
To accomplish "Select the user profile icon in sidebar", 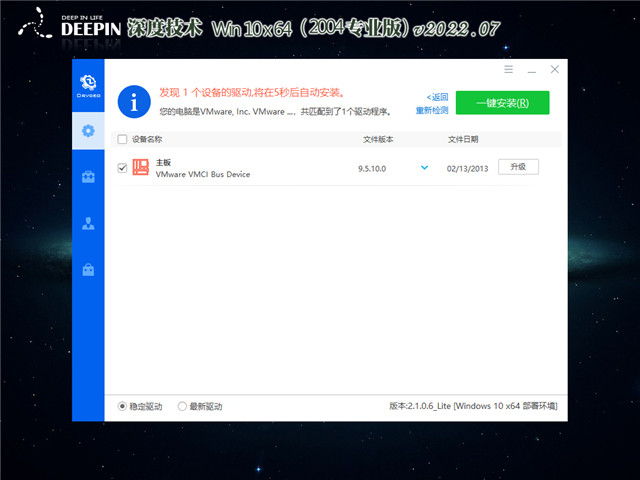I will [x=88, y=223].
